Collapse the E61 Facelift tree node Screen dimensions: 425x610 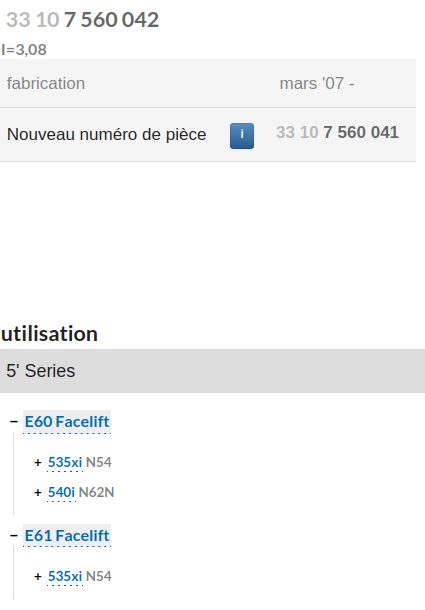point(14,536)
